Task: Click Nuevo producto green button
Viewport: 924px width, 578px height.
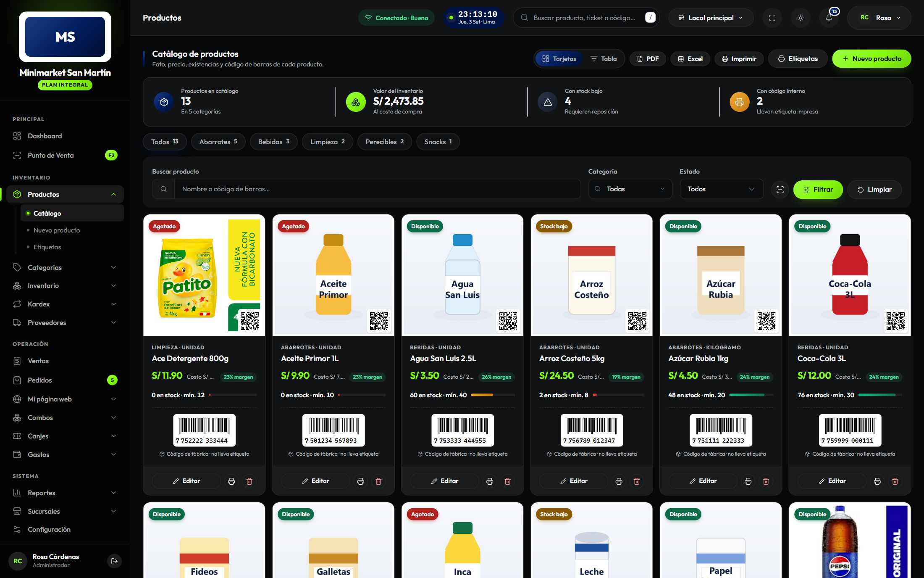Action: [871, 59]
